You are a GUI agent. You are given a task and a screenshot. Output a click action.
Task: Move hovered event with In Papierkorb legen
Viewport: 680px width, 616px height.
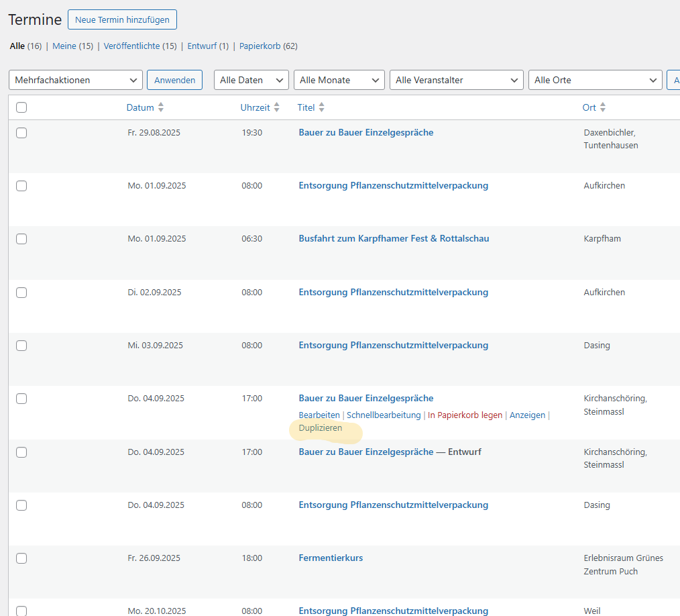(x=465, y=415)
